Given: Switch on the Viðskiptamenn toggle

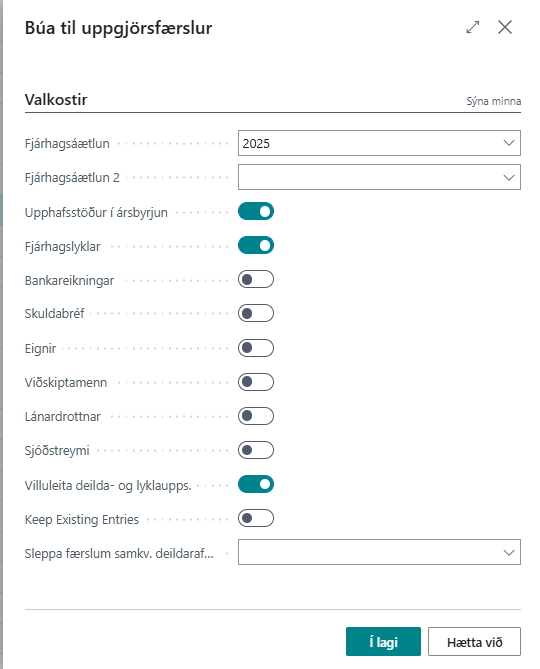Looking at the screenshot, I should tap(256, 382).
